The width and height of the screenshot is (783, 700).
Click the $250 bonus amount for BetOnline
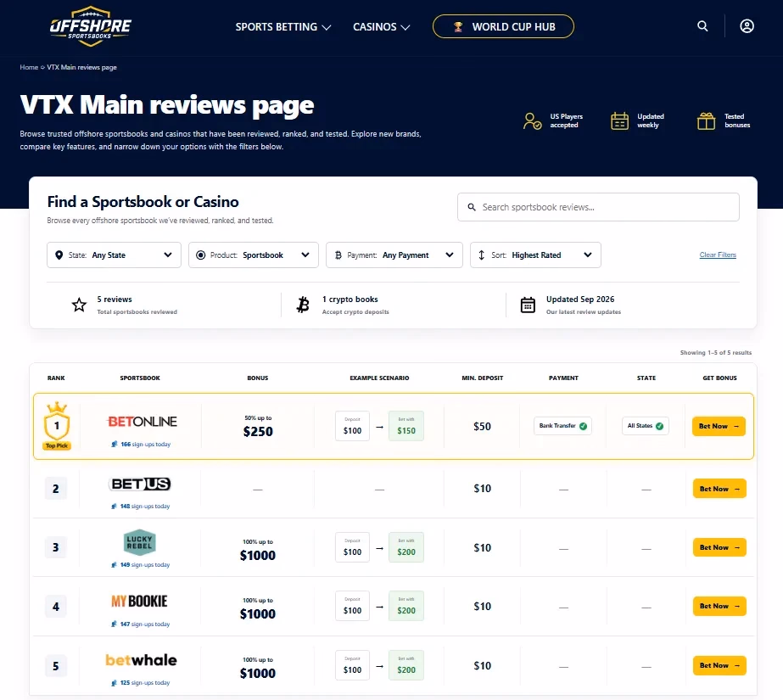pyautogui.click(x=258, y=431)
